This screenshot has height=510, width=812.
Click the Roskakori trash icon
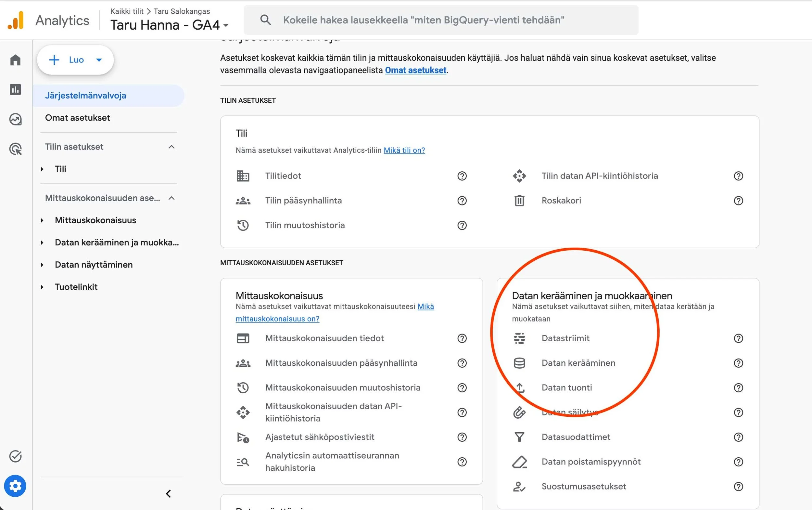(519, 200)
